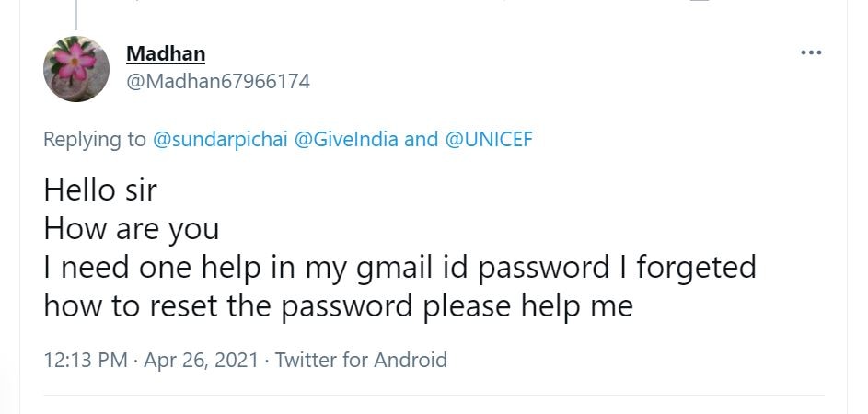
Task: Open the @UNICEF mention
Action: tap(489, 139)
